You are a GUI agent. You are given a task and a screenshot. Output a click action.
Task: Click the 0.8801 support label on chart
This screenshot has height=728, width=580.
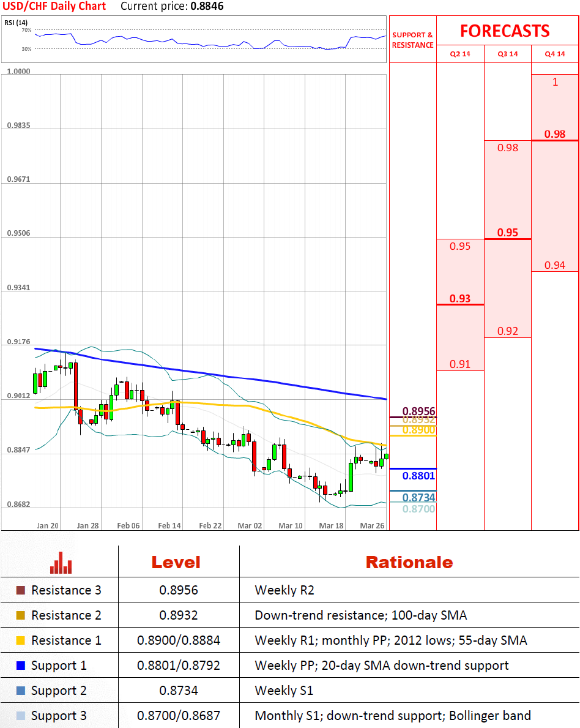(x=418, y=475)
